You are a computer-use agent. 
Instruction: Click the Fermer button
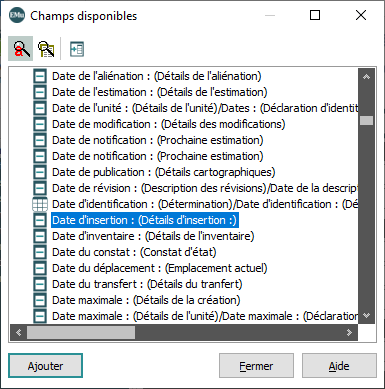[x=256, y=366]
